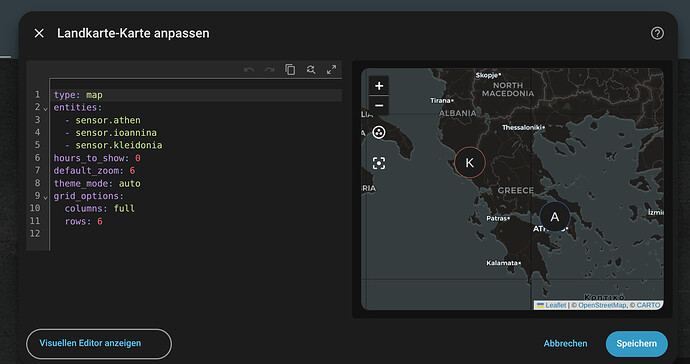Place cursor on 'type: map' line

[x=195, y=95]
